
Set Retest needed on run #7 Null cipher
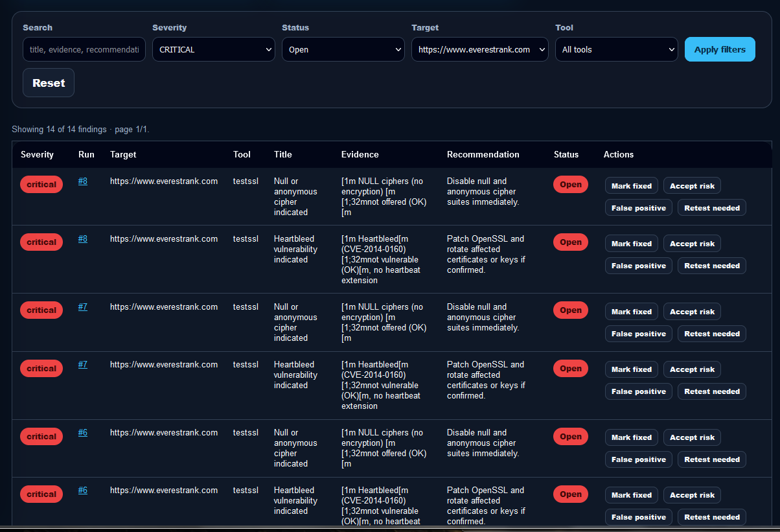(x=712, y=334)
